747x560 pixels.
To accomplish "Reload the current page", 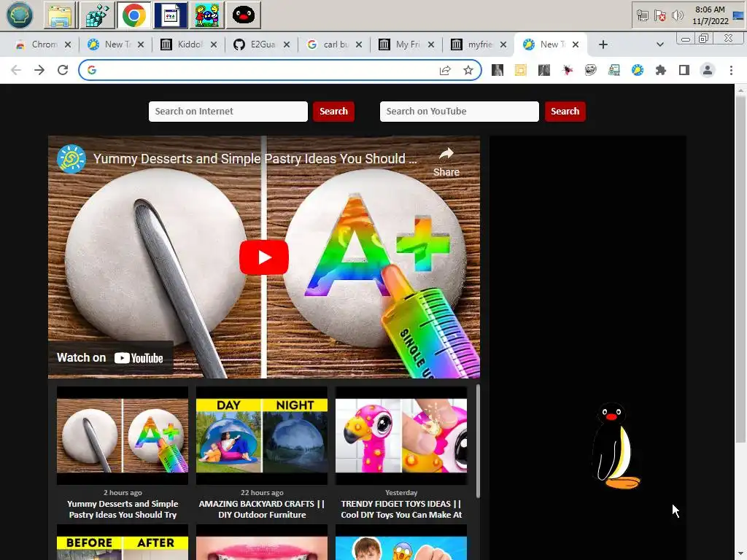I will click(x=63, y=71).
